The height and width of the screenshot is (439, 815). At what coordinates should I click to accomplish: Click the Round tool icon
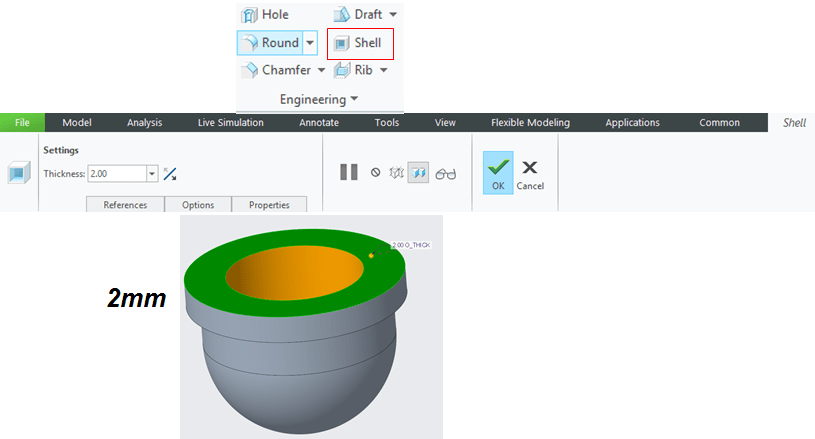pos(249,43)
